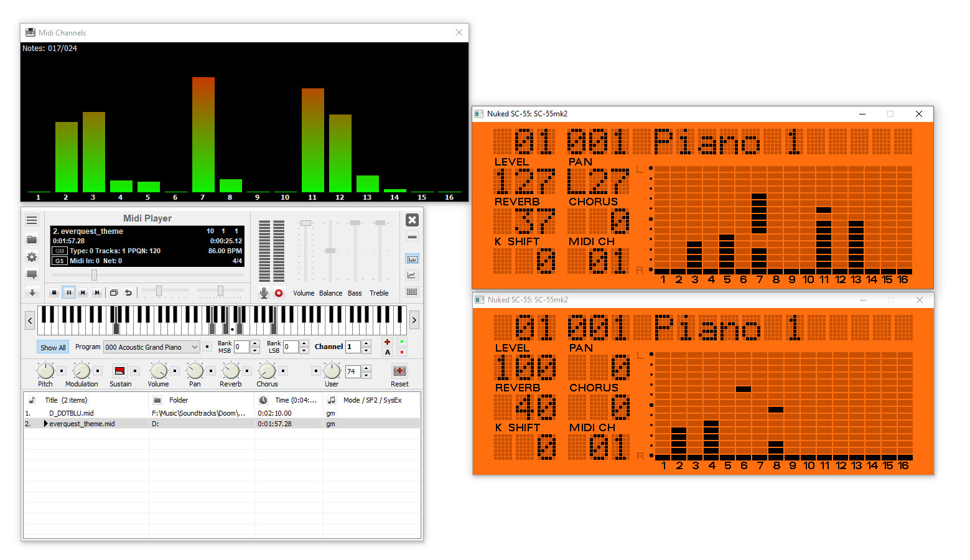Open the line graph view icon
This screenshot has width=970, height=560.
point(412,275)
